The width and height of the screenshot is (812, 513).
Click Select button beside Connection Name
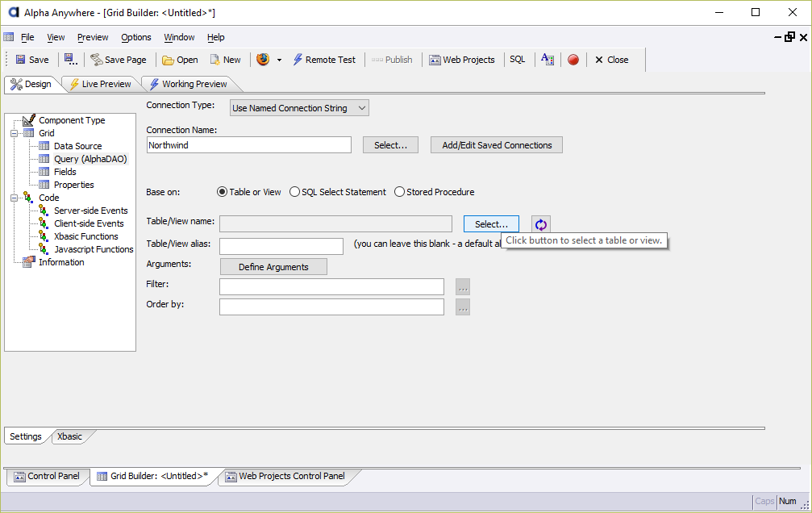tap(390, 145)
